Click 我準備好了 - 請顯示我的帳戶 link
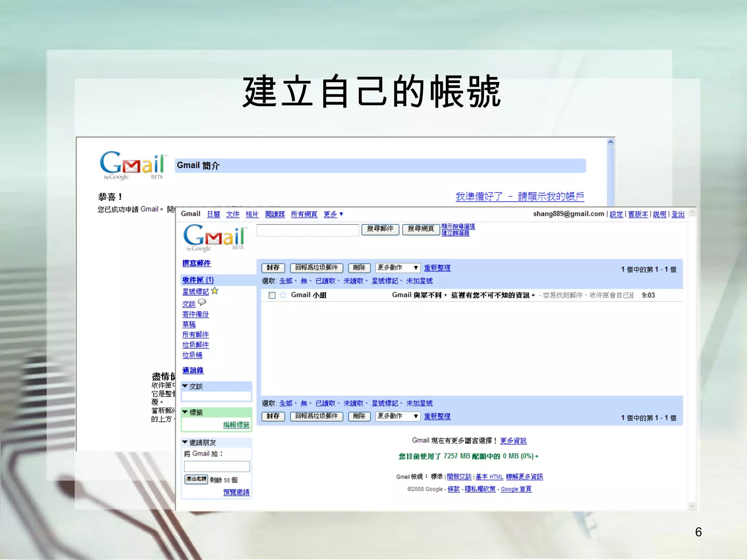Image resolution: width=747 pixels, height=560 pixels. [520, 197]
